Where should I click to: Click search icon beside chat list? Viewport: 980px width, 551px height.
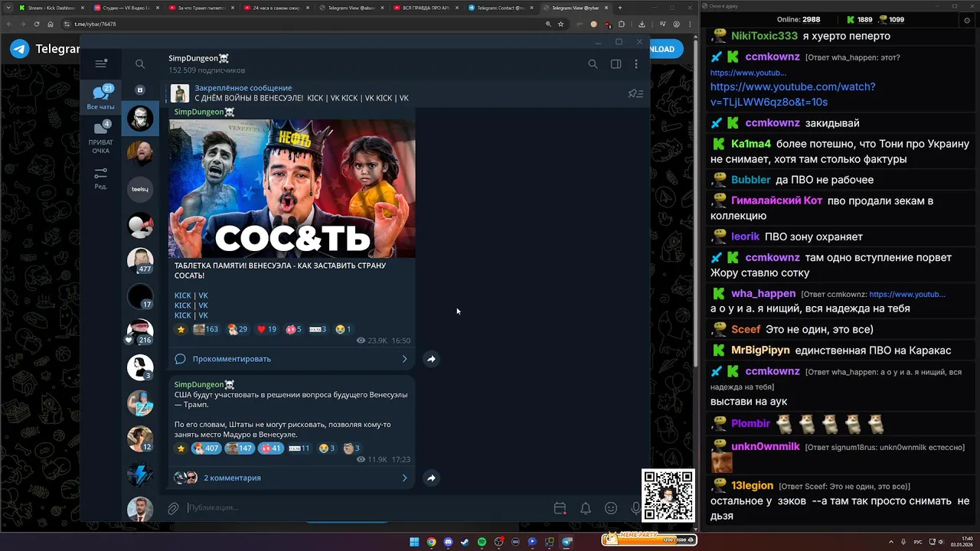[140, 64]
